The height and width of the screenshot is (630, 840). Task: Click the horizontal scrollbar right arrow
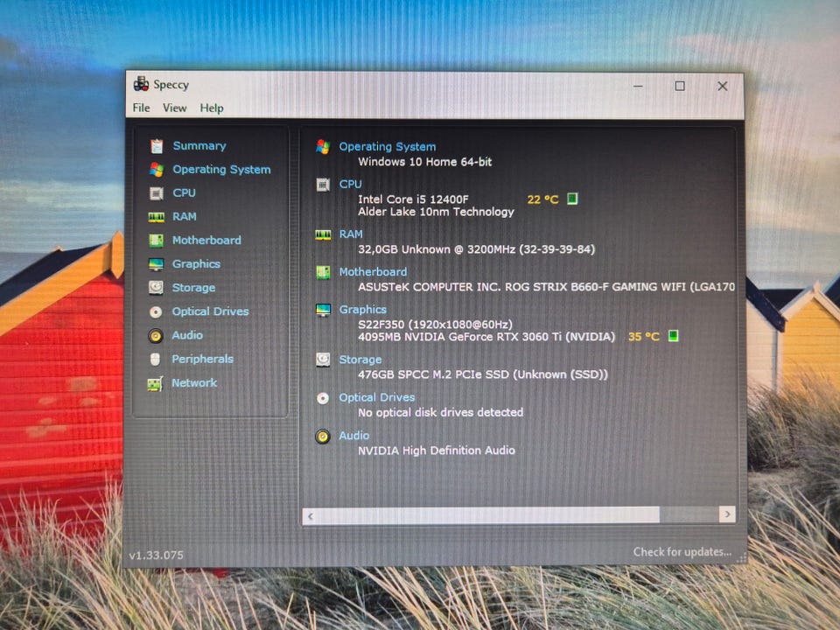tap(727, 514)
